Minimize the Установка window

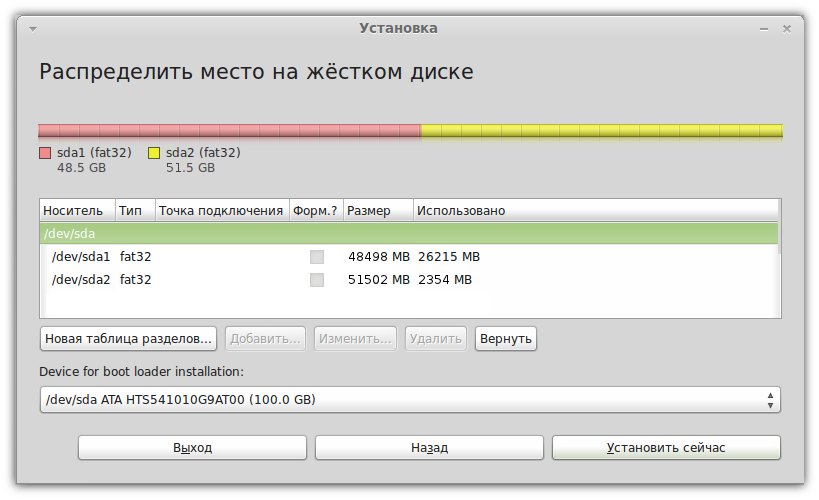(x=764, y=29)
